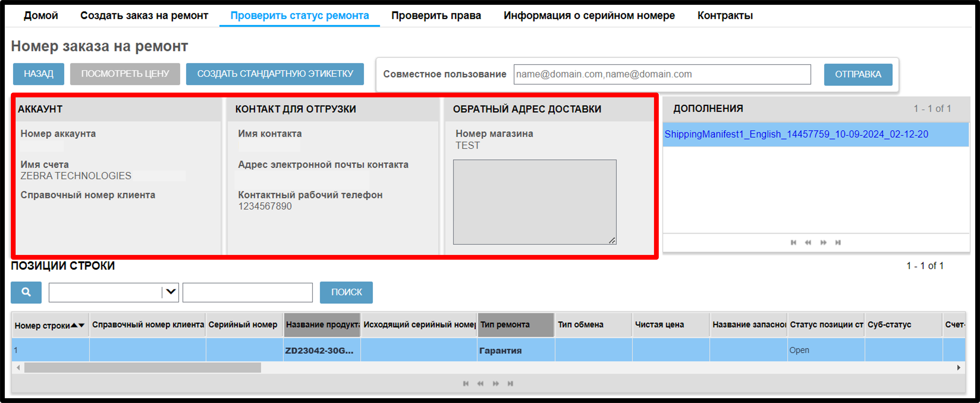Click the ОТПРАВКА button

[x=858, y=74]
